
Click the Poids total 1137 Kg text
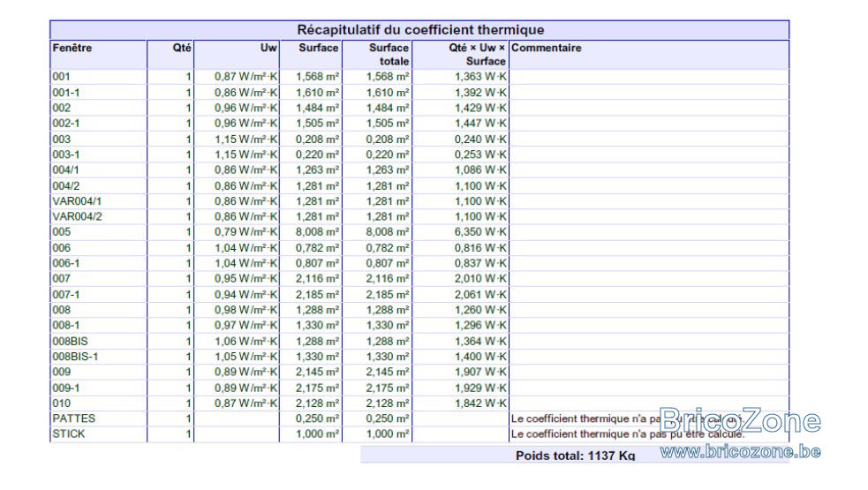(x=575, y=456)
